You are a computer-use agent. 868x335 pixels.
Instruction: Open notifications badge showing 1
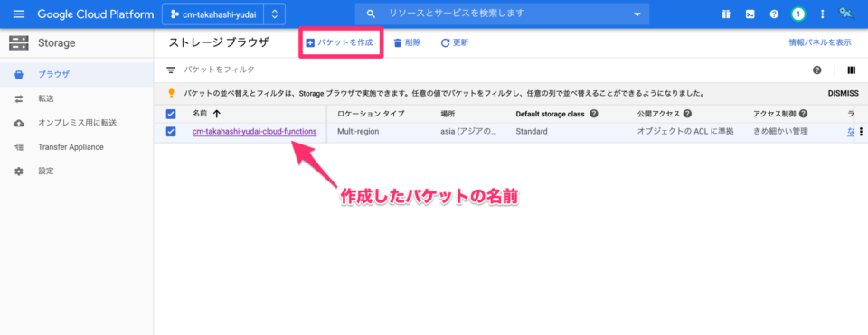797,14
